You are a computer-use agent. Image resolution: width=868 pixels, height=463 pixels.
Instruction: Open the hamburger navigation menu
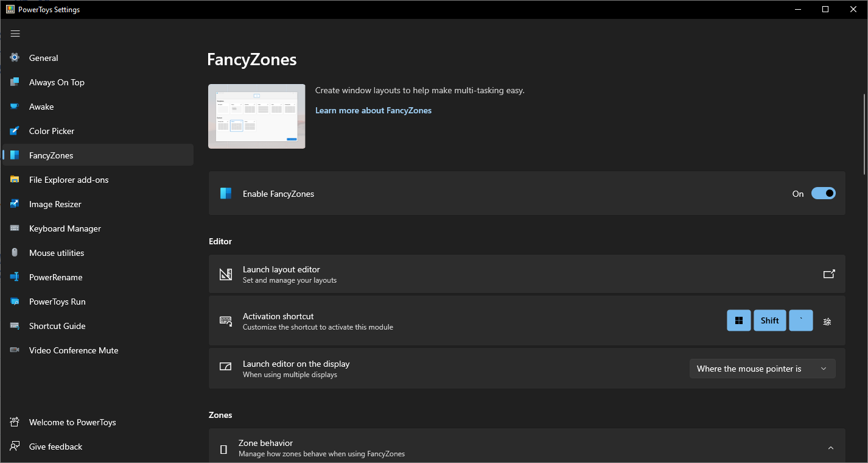15,34
